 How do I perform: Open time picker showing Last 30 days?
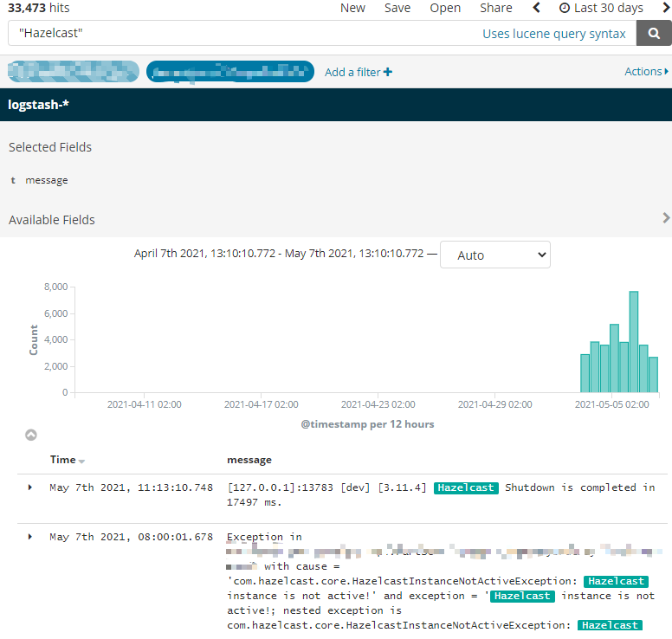pyautogui.click(x=601, y=8)
